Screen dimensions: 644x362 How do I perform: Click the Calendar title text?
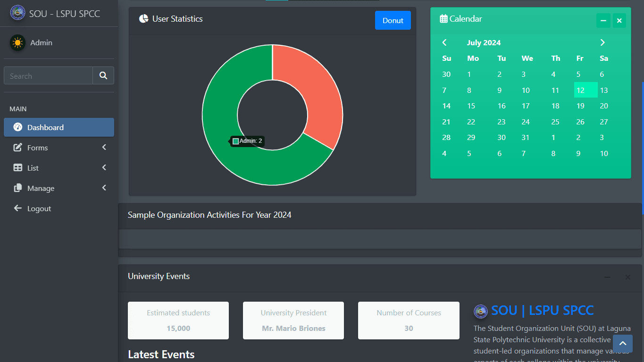pos(466,19)
